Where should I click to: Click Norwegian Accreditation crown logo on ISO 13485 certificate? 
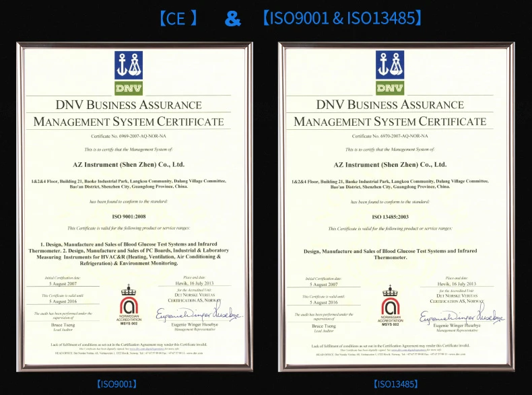tap(390, 305)
